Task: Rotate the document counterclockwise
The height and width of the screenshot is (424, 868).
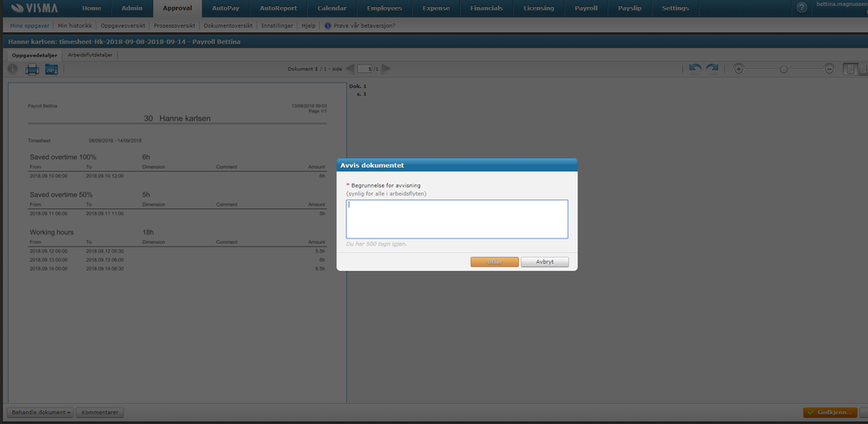Action: coord(695,68)
